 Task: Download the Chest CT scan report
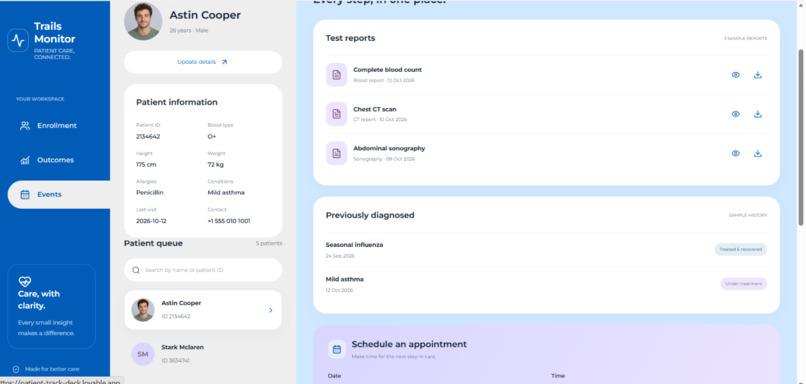pyautogui.click(x=758, y=114)
